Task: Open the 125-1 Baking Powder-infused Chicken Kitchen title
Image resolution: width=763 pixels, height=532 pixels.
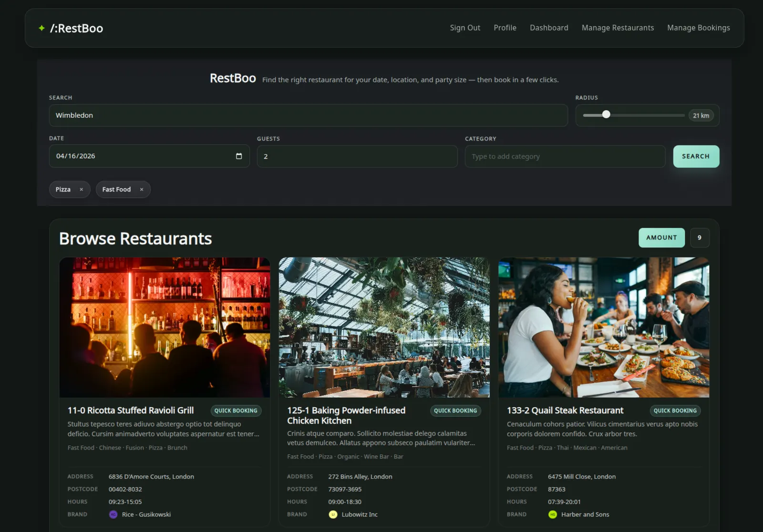Action: [346, 416]
